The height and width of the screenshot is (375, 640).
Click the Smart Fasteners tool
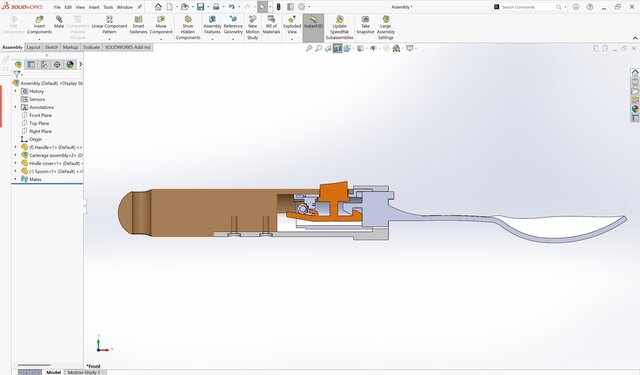[138, 25]
